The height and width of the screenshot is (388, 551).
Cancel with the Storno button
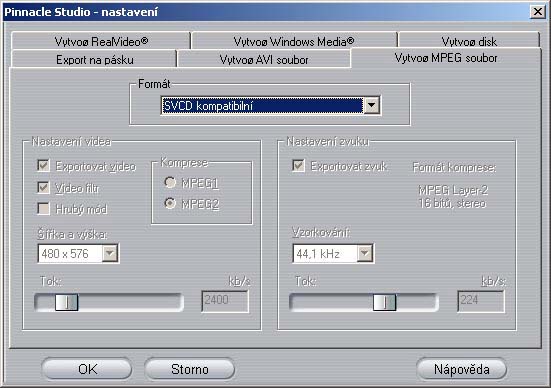point(189,369)
